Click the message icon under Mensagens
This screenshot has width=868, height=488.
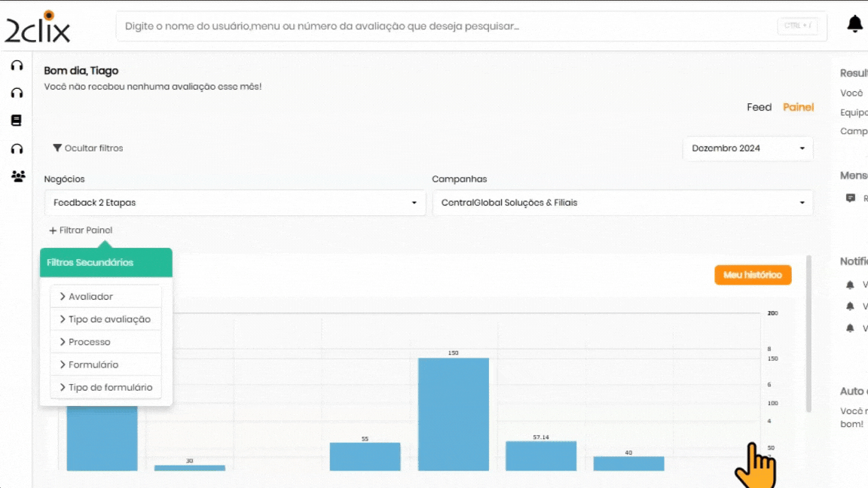[x=851, y=198]
